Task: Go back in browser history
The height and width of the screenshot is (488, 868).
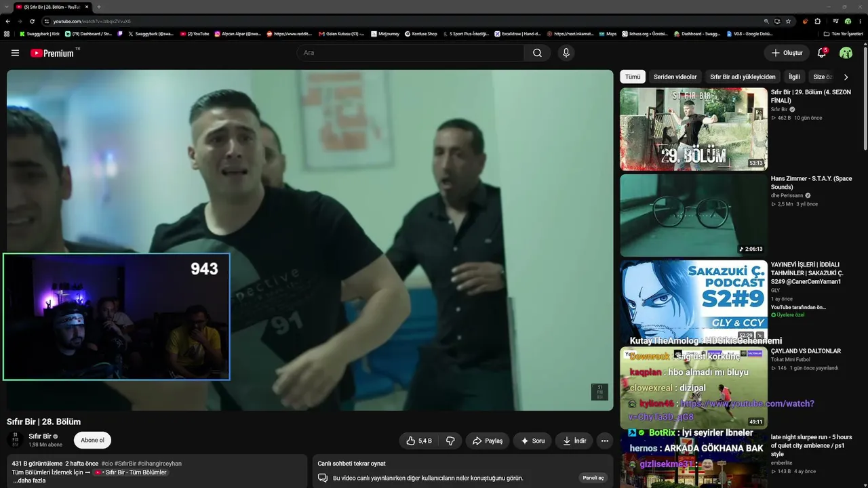Action: click(7, 21)
